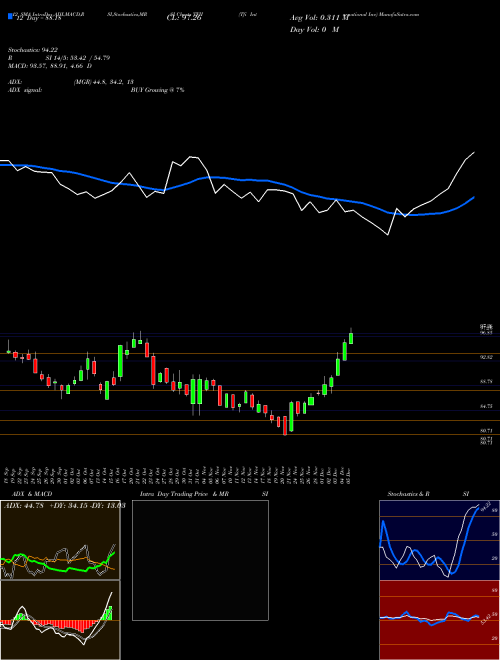Screen dimensions: 500x660
Task: Click the 'Day Vol: 0 M' text
Action: [x=314, y=30]
